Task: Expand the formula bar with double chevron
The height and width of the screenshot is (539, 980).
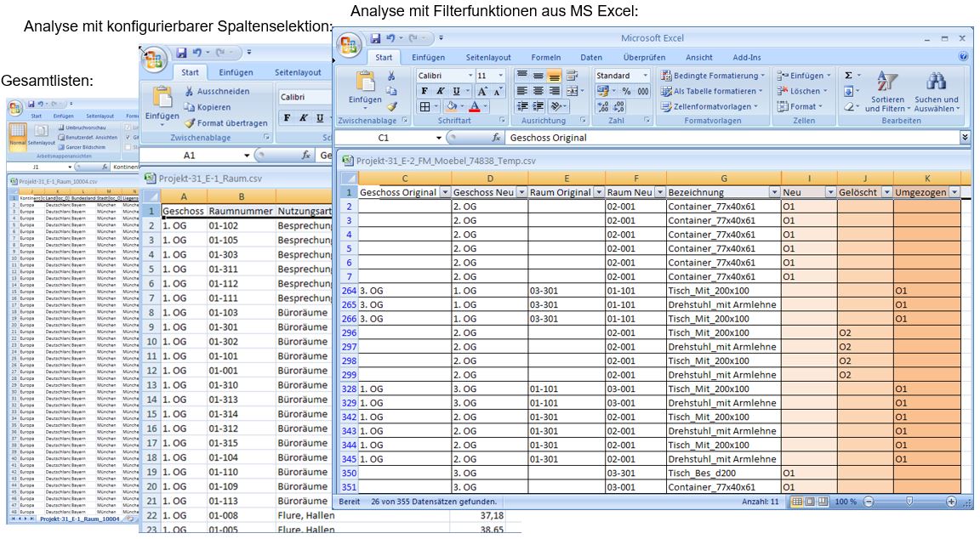Action: [965, 138]
